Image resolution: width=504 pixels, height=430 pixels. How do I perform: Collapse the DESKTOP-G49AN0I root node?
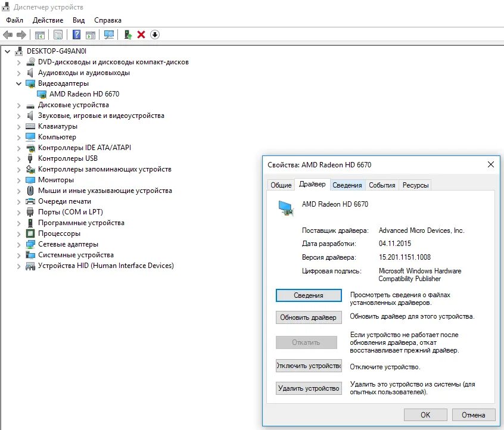click(x=7, y=51)
